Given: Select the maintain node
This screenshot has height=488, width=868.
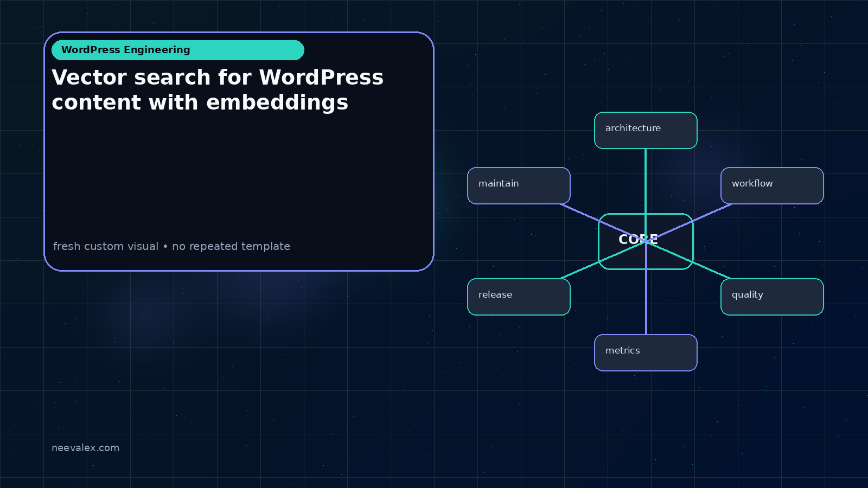Looking at the screenshot, I should coord(519,185).
